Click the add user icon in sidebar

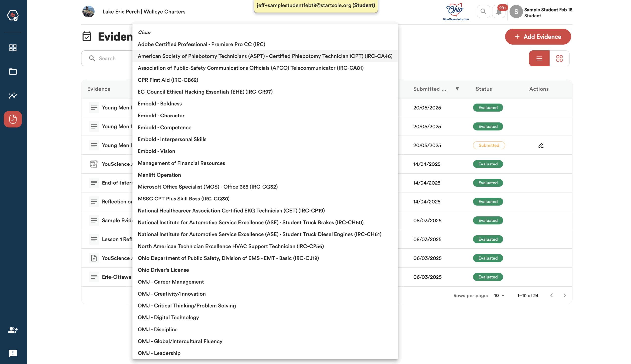click(x=13, y=330)
